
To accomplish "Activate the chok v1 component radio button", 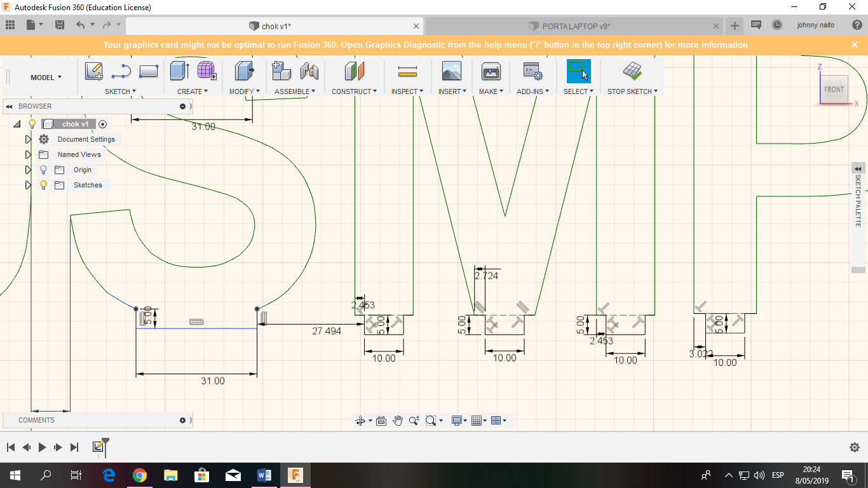I will [103, 124].
